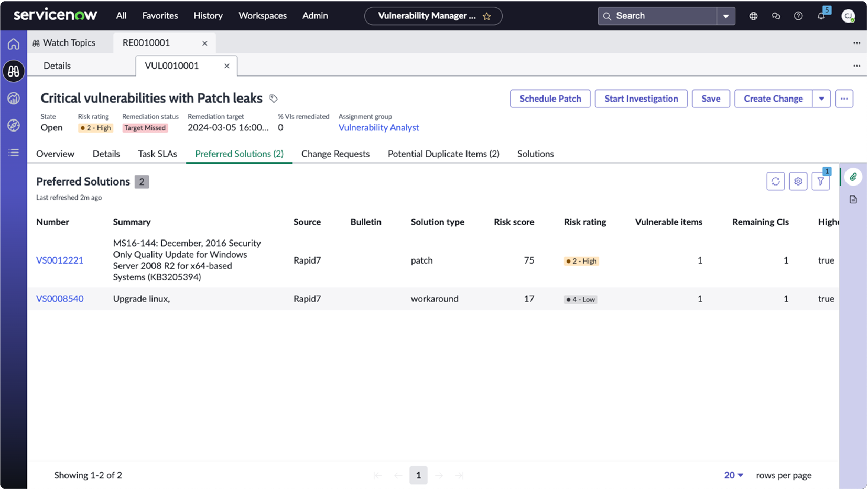Open the Task SLAs tab
Screen dimensions: 868x490
pyautogui.click(x=157, y=154)
